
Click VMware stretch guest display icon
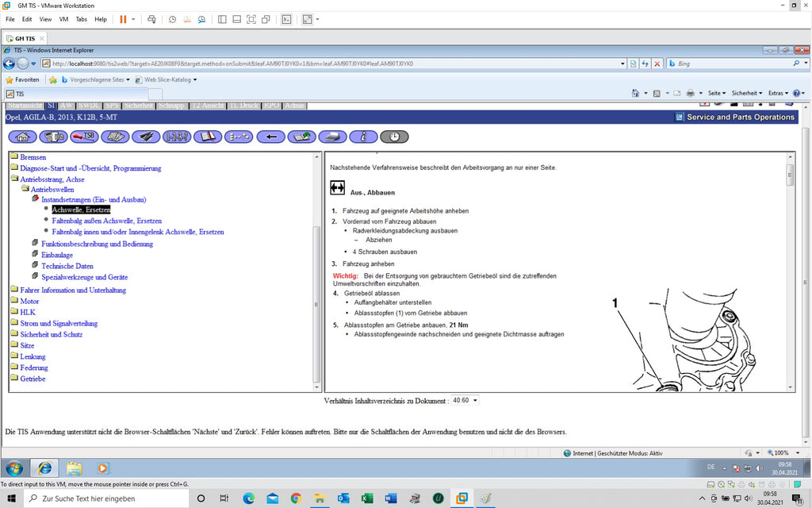click(x=307, y=19)
